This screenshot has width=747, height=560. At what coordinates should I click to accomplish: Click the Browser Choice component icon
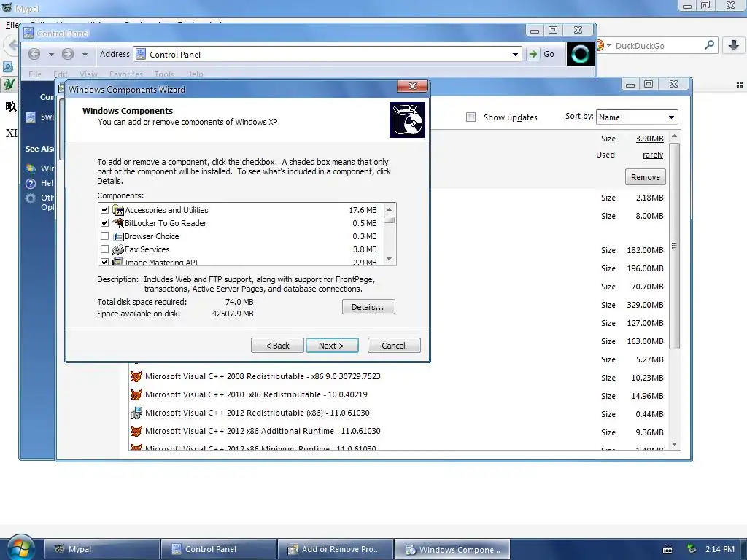coord(117,236)
